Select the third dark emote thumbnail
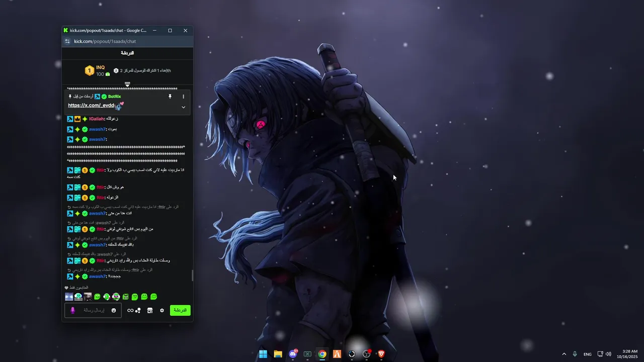Screen dimensions: 644x362 [88, 297]
